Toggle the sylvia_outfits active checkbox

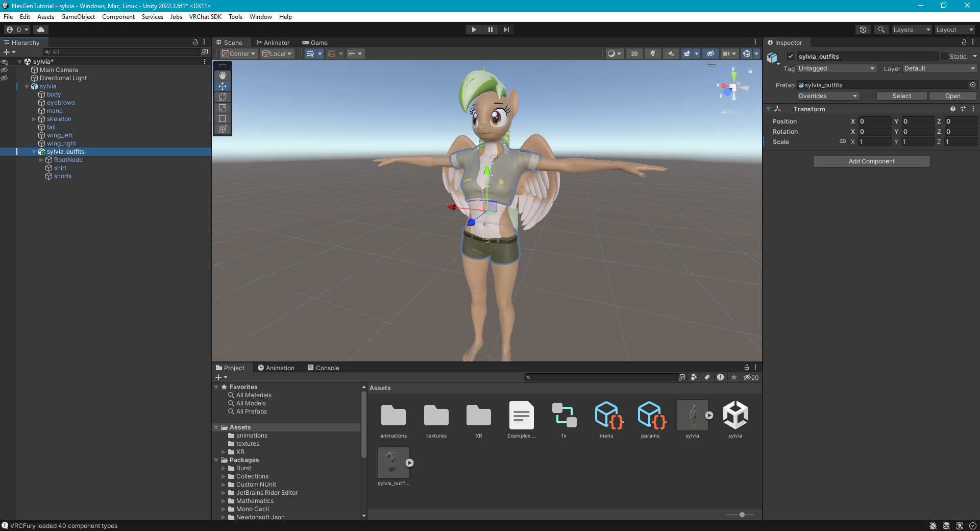(791, 56)
